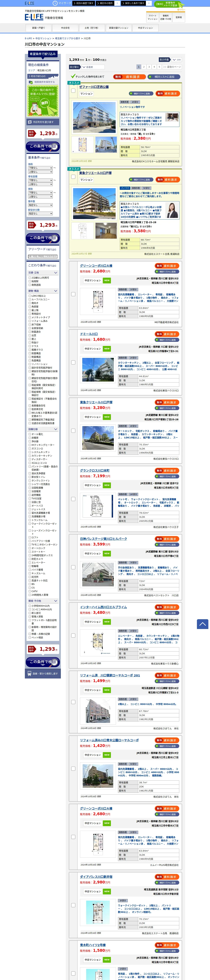The height and width of the screenshot is (980, 210).
Task: Open the building age 築年数 dropdown
Action: [40, 205]
